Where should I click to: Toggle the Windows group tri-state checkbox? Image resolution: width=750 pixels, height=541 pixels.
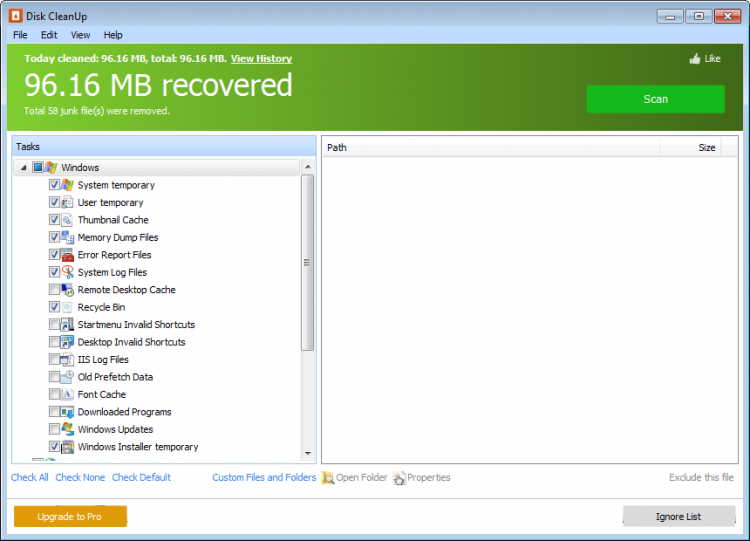pos(38,167)
